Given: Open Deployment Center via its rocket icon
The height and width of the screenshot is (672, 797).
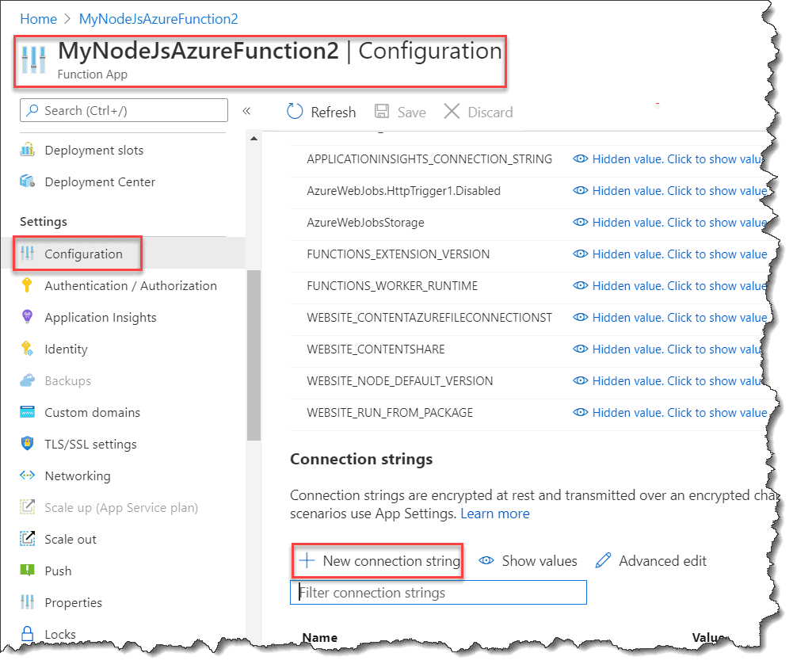Looking at the screenshot, I should coord(26,181).
